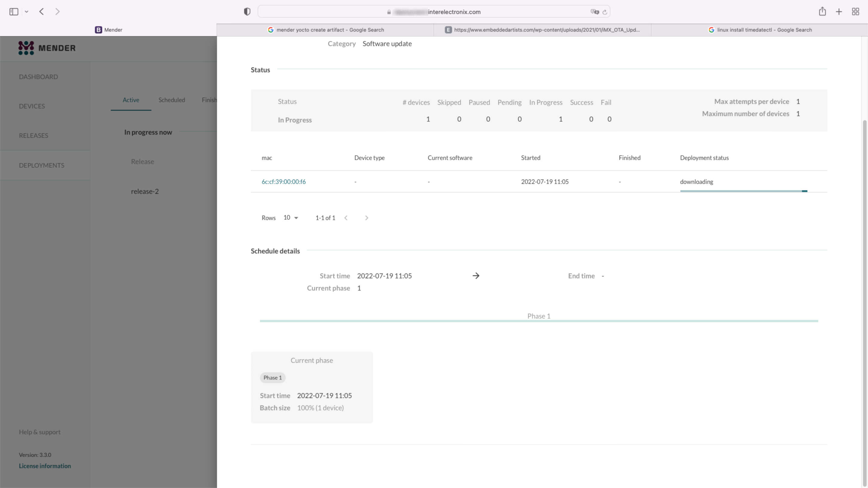
Task: Click the shield privacy icon in browser
Action: pyautogui.click(x=247, y=11)
